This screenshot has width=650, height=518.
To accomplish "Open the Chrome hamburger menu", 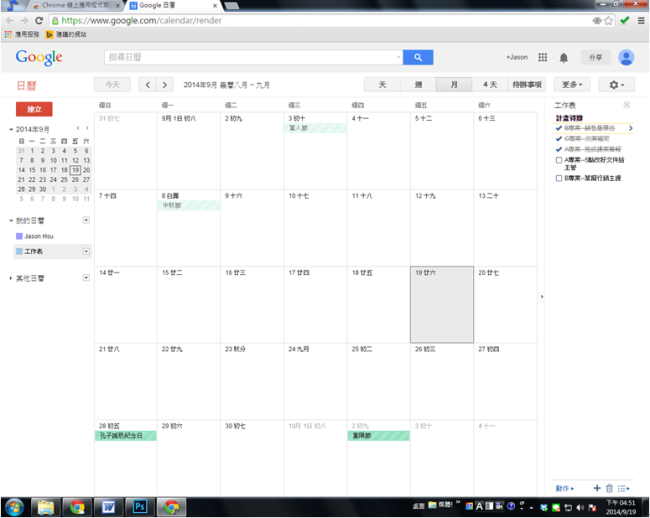I will point(641,20).
